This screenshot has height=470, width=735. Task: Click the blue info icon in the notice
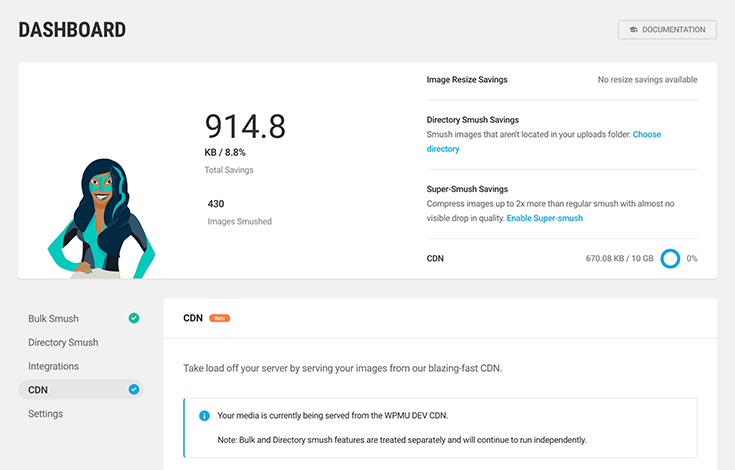coord(204,416)
